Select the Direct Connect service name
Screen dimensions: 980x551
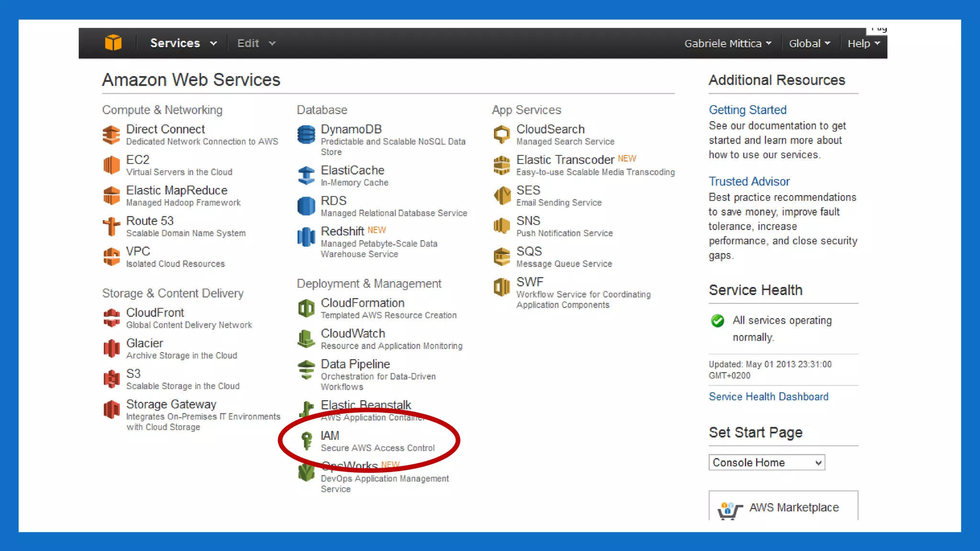point(166,129)
